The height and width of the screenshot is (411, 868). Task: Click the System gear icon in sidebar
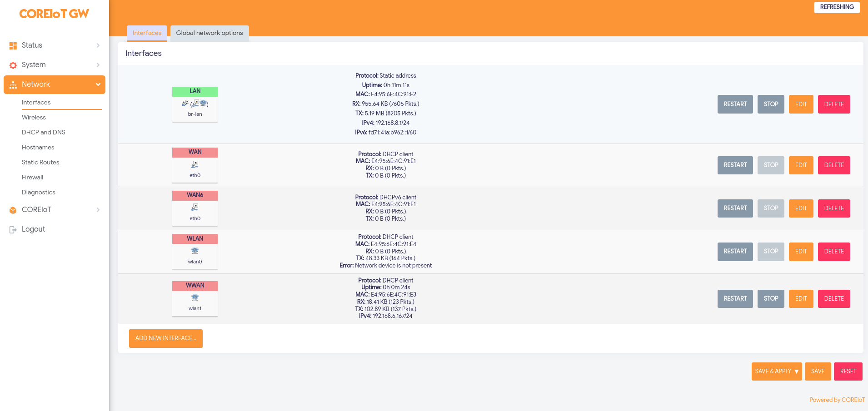tap(13, 65)
